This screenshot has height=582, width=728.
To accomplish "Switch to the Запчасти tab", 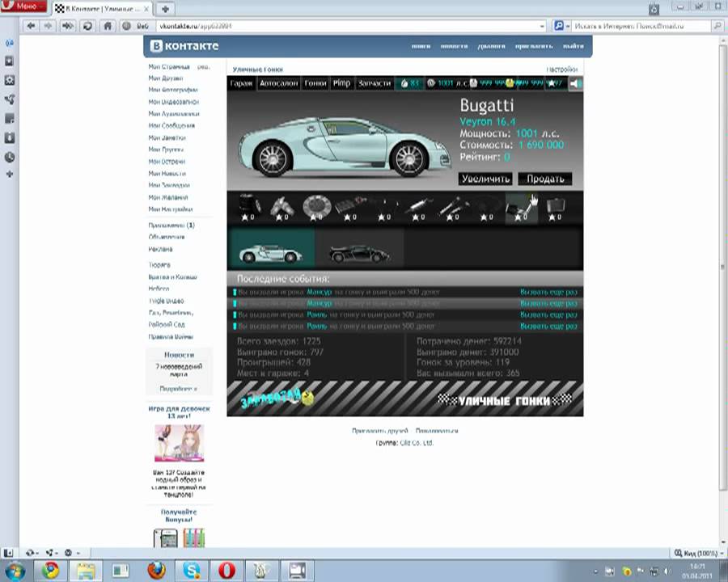I will 375,83.
